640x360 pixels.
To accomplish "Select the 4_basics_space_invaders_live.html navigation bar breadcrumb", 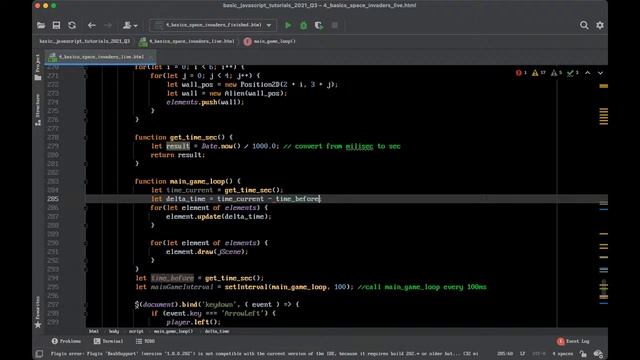I will pos(187,41).
